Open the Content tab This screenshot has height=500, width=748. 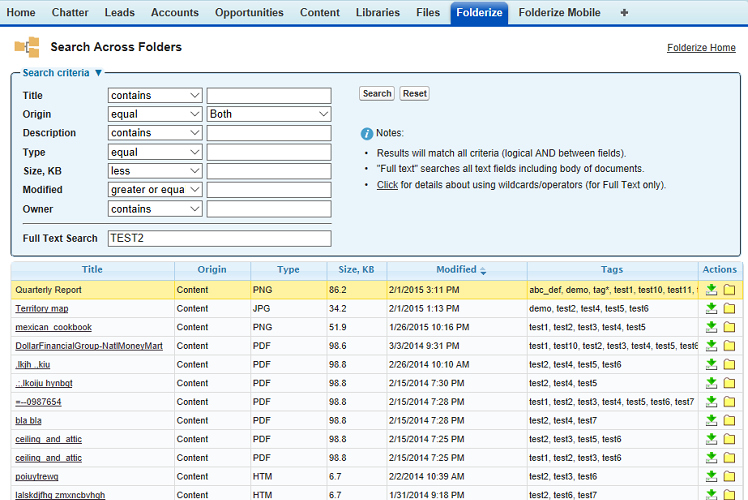[x=320, y=12]
